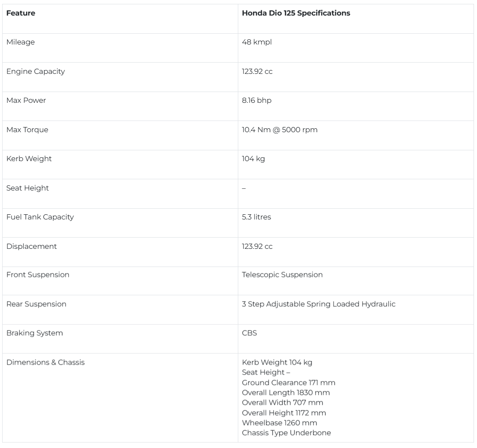Click the Chassis Type Underbone line
477x448 pixels.
[x=286, y=433]
